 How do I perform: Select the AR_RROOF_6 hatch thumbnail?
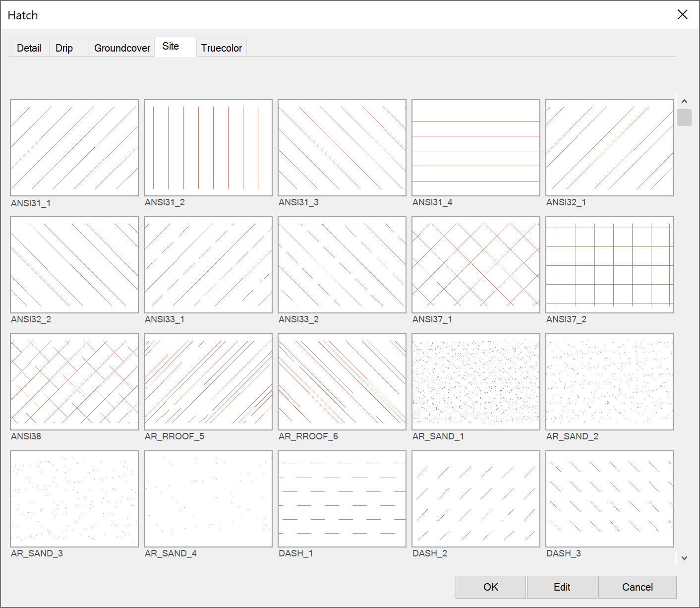(342, 382)
